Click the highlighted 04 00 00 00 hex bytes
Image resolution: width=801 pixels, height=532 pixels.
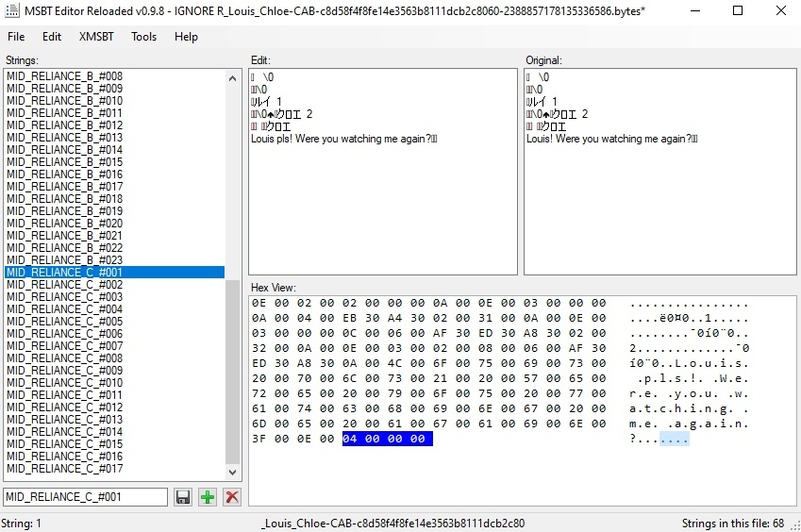click(387, 440)
